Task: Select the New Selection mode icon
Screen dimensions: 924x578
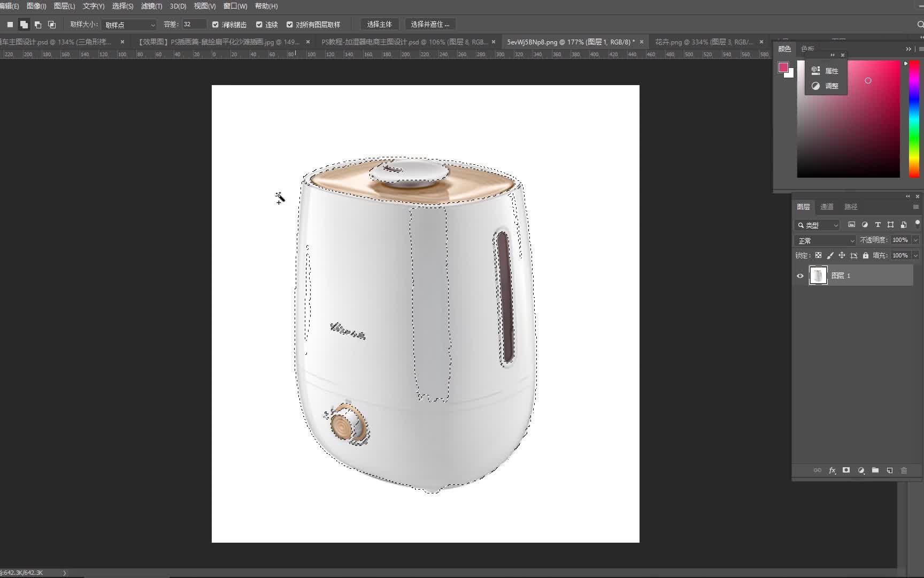Action: [10, 25]
